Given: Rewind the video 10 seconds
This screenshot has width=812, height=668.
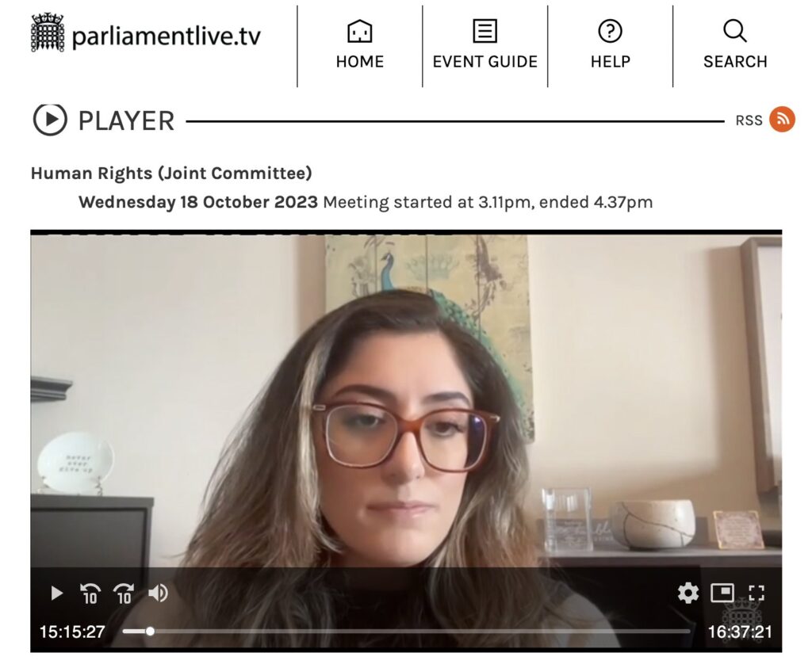Looking at the screenshot, I should [x=90, y=593].
